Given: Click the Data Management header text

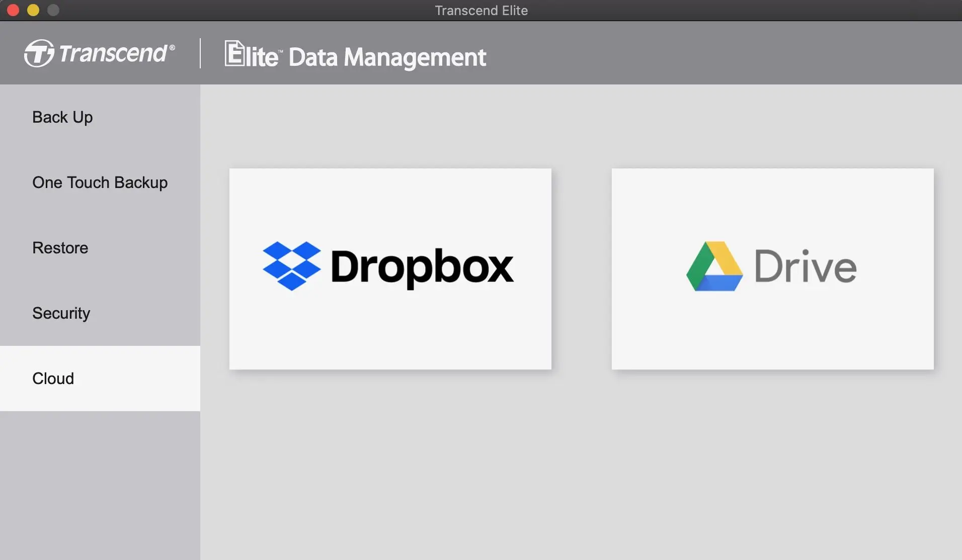Looking at the screenshot, I should [387, 57].
